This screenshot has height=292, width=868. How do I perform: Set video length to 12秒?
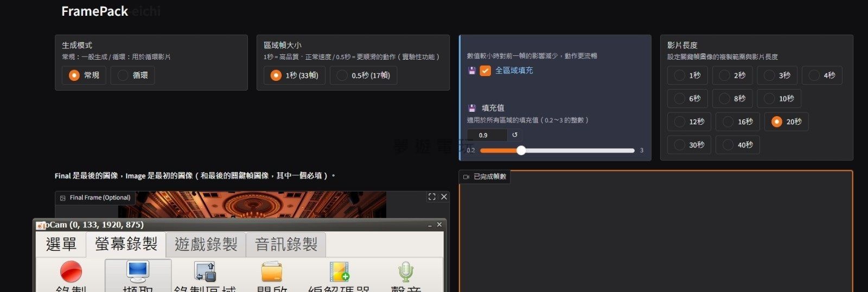689,122
